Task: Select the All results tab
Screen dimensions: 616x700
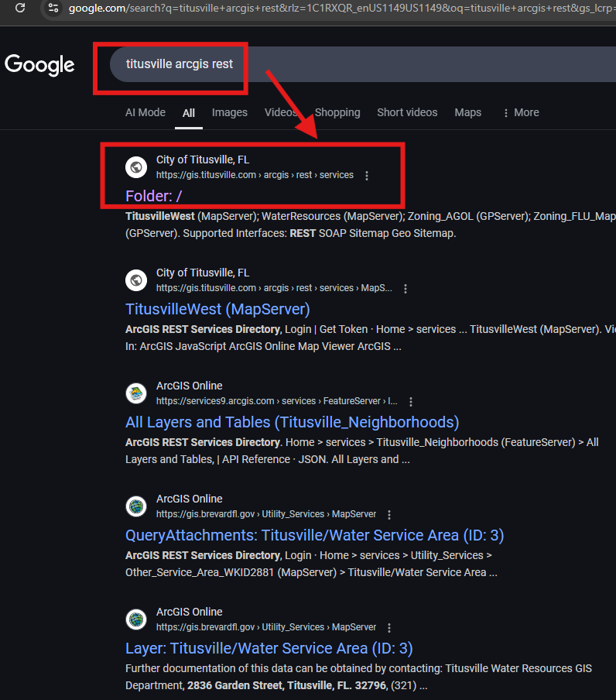Action: [189, 113]
